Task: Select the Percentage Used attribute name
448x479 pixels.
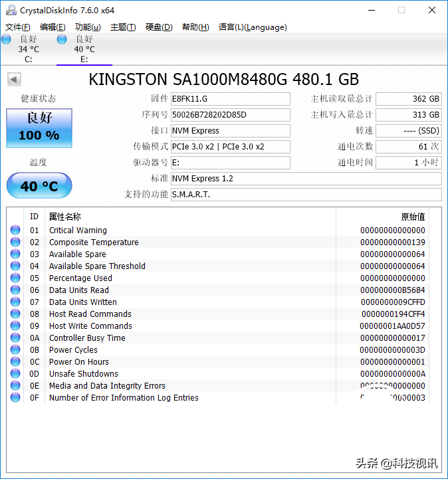Action: [x=80, y=278]
